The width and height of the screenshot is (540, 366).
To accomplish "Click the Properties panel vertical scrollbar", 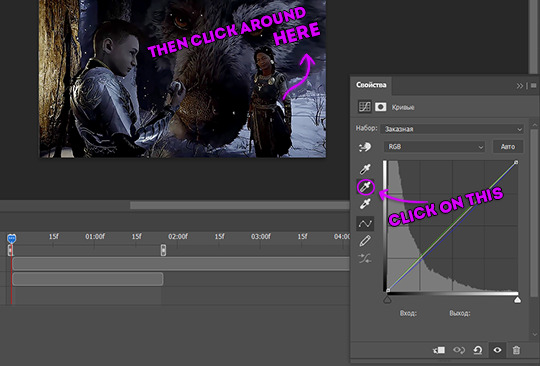I will pyautogui.click(x=534, y=213).
